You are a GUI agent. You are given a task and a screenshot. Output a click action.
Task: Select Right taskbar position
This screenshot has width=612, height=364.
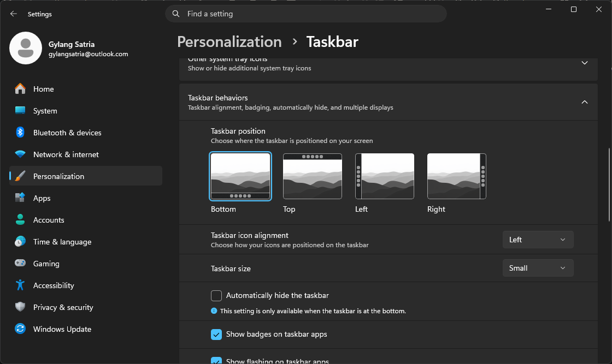(x=457, y=176)
